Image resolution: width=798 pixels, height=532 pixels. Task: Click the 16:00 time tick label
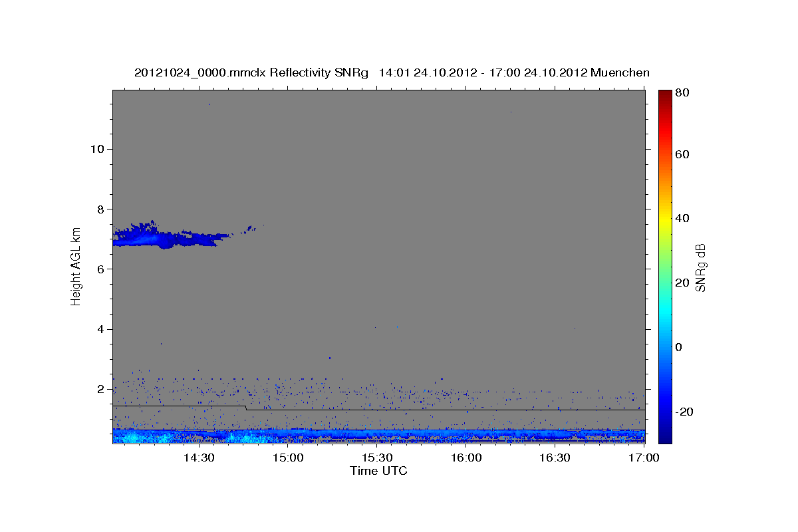466,458
